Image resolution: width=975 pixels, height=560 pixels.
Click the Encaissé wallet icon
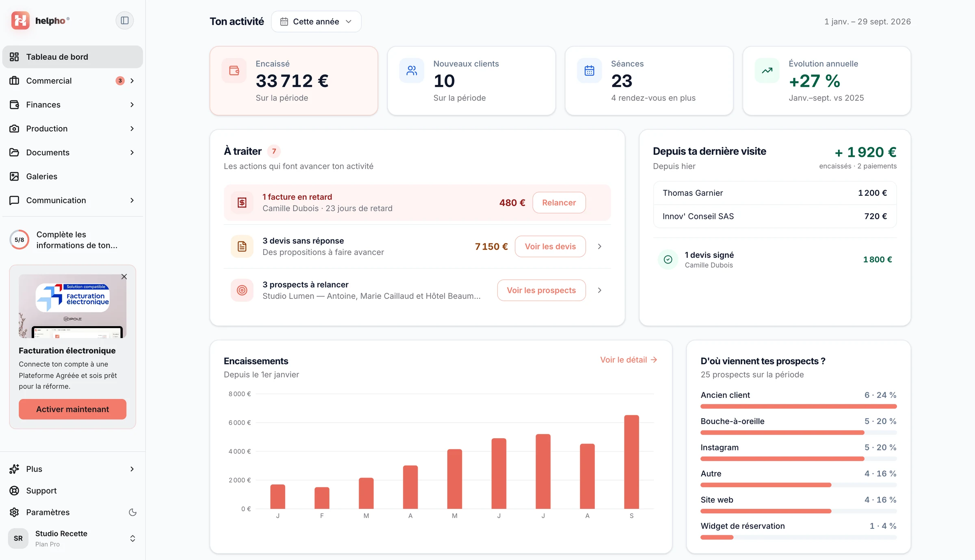point(234,71)
